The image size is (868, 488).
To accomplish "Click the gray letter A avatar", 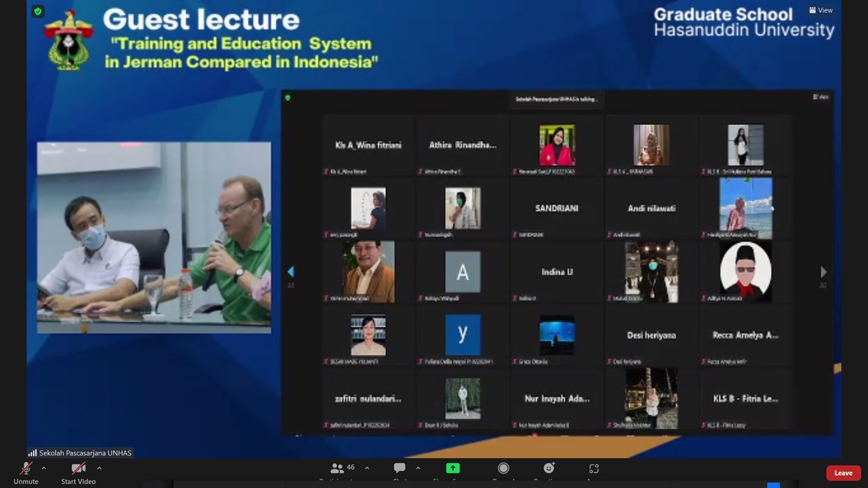I will tap(462, 272).
